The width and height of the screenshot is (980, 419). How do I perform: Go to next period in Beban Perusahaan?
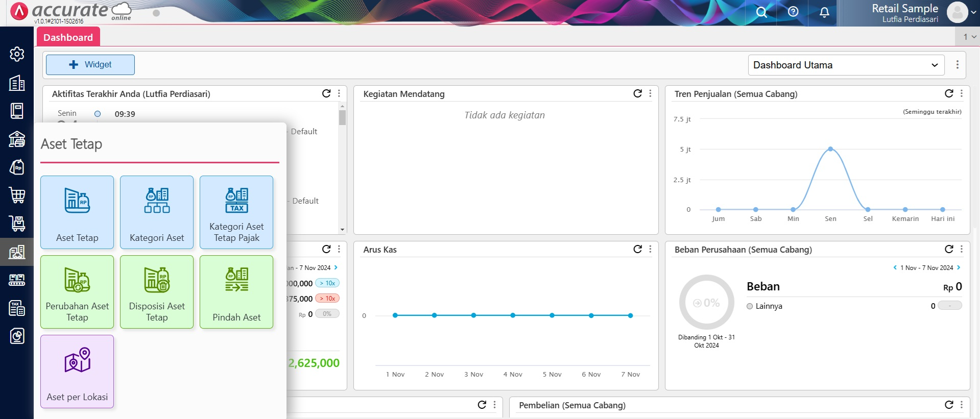coord(959,267)
